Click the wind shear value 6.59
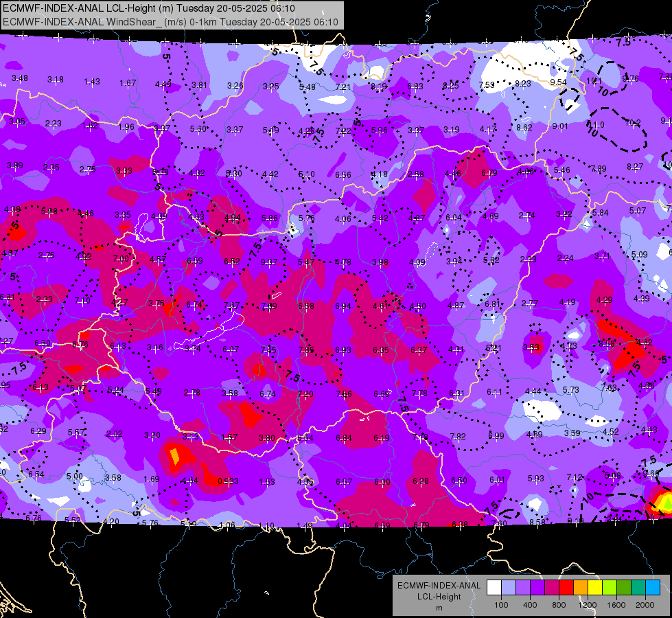This screenshot has width=672, height=618. click(x=195, y=261)
